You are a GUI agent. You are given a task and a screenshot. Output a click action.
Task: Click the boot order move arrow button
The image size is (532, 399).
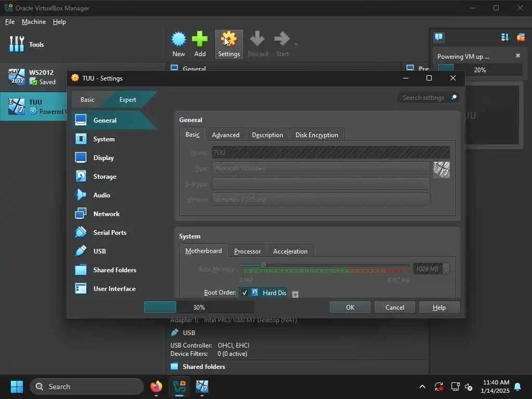point(295,294)
